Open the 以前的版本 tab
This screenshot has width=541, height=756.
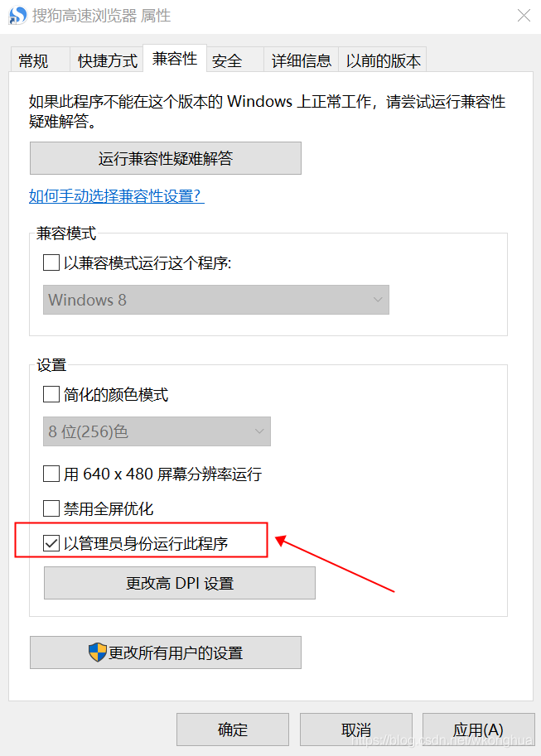(x=383, y=60)
